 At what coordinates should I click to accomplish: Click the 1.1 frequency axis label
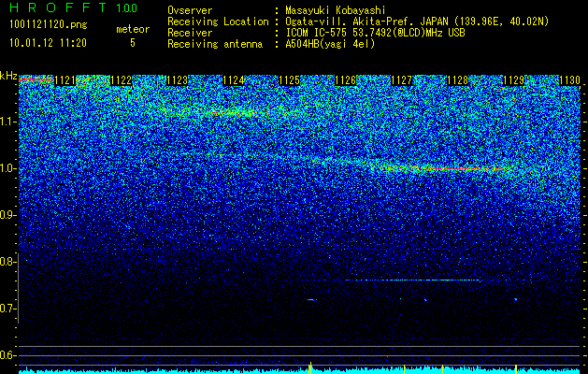tap(8, 122)
